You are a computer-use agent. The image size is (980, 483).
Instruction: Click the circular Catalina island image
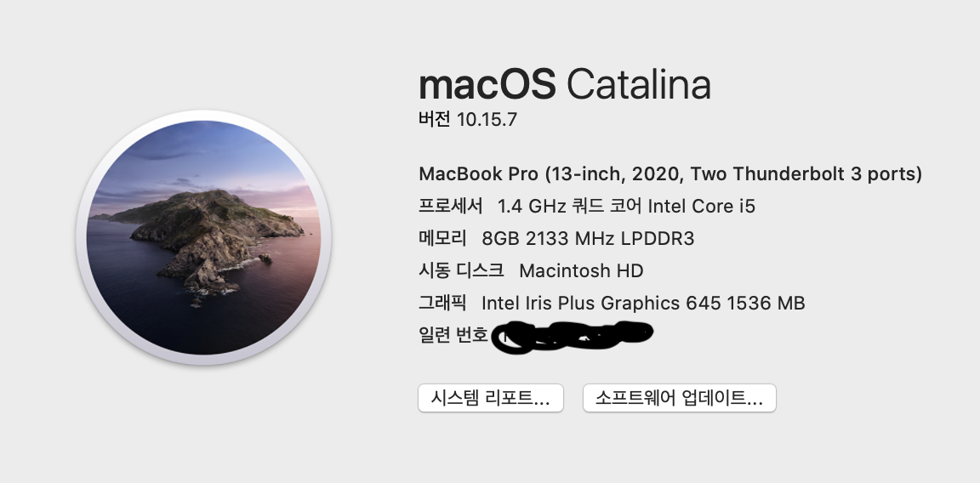coord(204,237)
